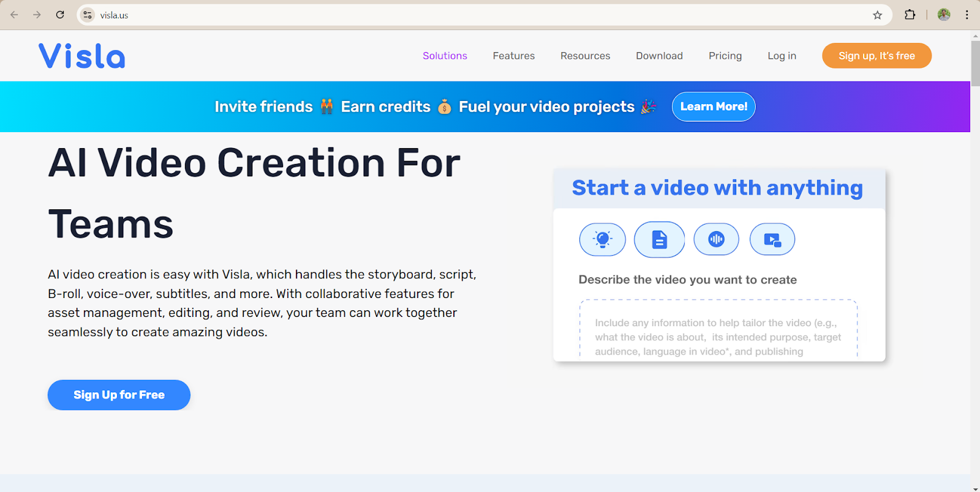This screenshot has width=980, height=492.
Task: Click the 'Invite friends' banner text
Action: (263, 106)
